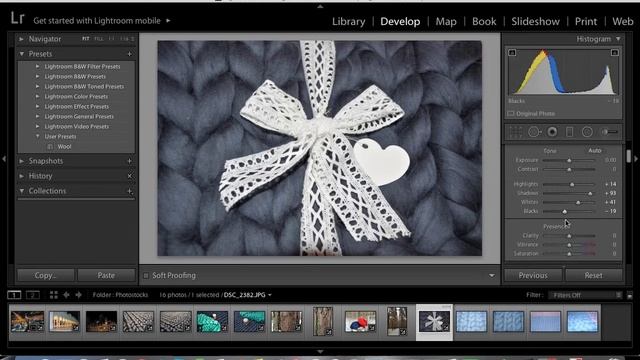Expand Lightroom Color Presets folder

coord(38,96)
